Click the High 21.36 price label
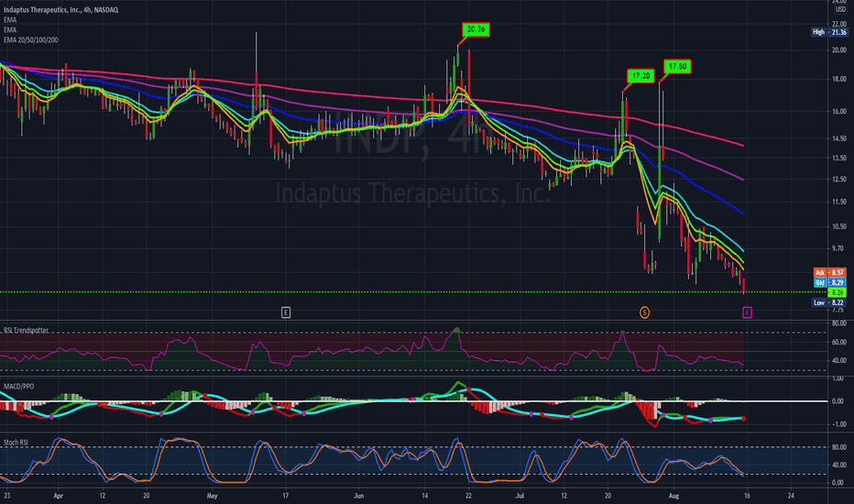This screenshot has width=854, height=504. tap(829, 32)
